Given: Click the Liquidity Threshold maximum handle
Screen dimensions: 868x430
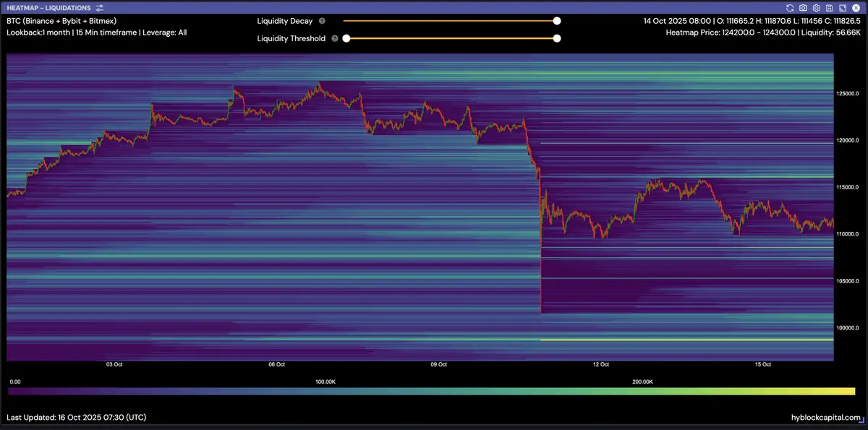Looking at the screenshot, I should pos(557,38).
